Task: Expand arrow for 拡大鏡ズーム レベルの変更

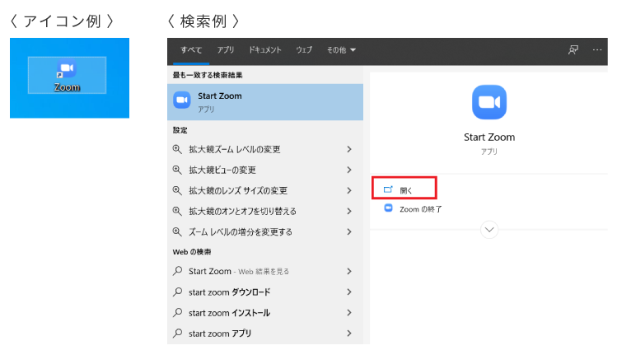Action: point(349,149)
